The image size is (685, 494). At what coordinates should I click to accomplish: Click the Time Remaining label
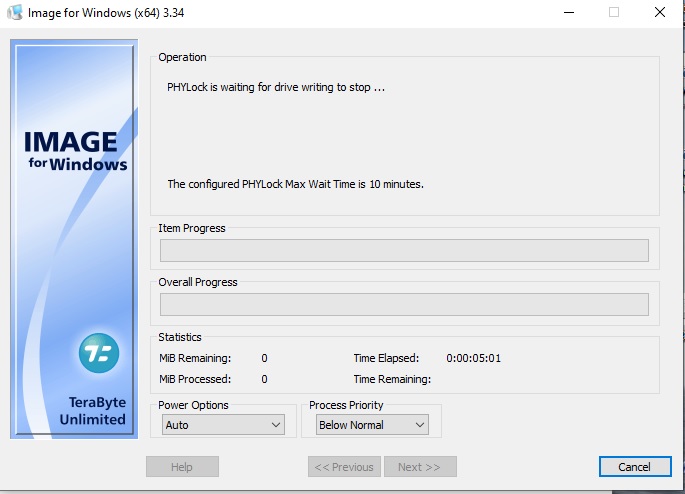coord(392,379)
